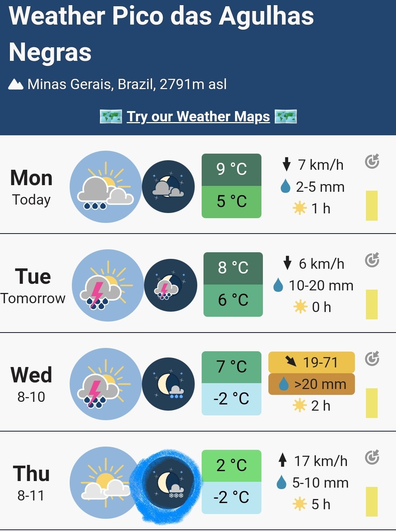Viewport: 396px width, 532px height.
Task: Click Thursday predictability target icon
Action: tap(372, 457)
